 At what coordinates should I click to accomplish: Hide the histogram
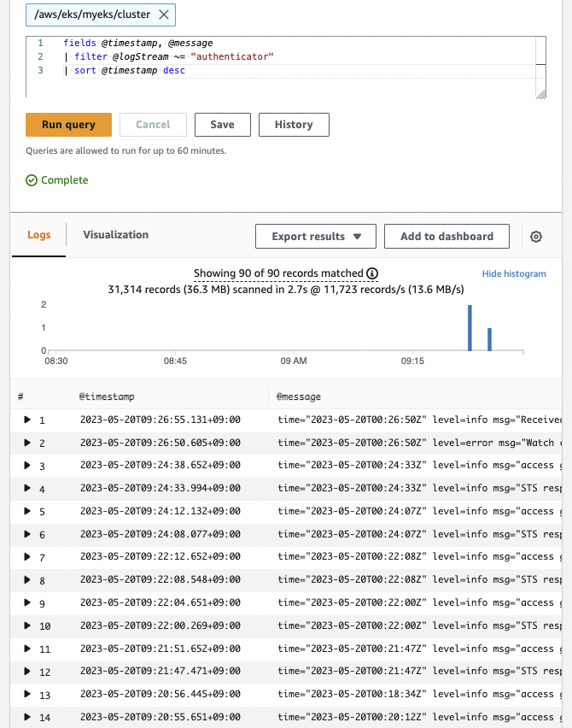click(x=514, y=273)
